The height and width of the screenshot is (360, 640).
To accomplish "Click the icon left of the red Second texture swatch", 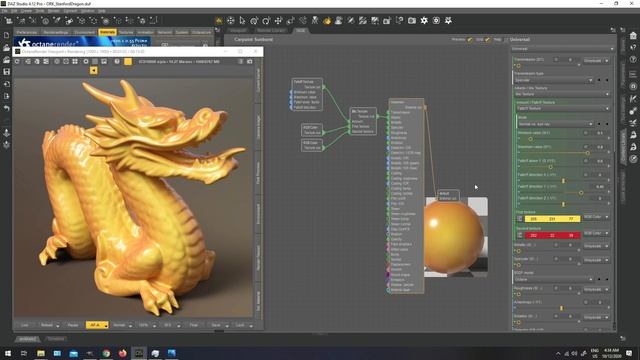I will (x=520, y=235).
